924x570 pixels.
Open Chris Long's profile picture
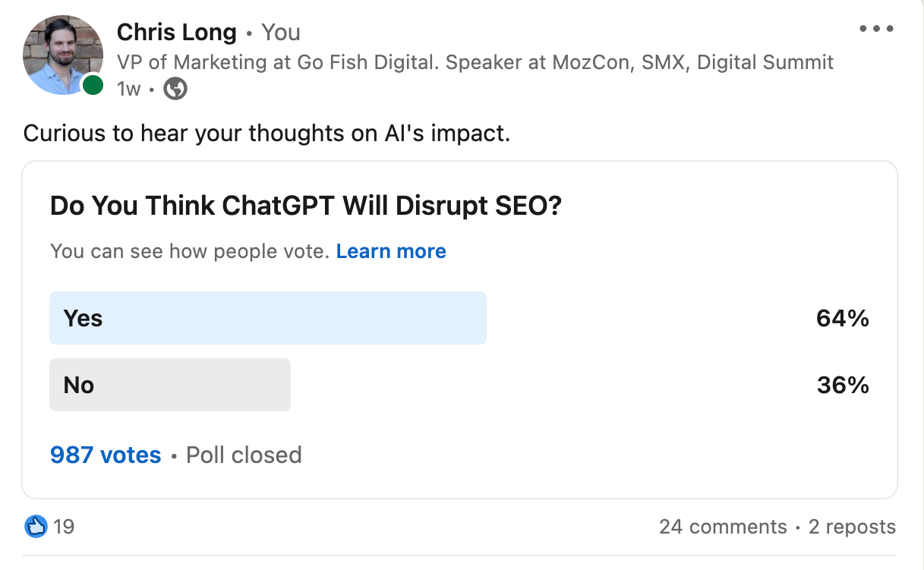(63, 55)
